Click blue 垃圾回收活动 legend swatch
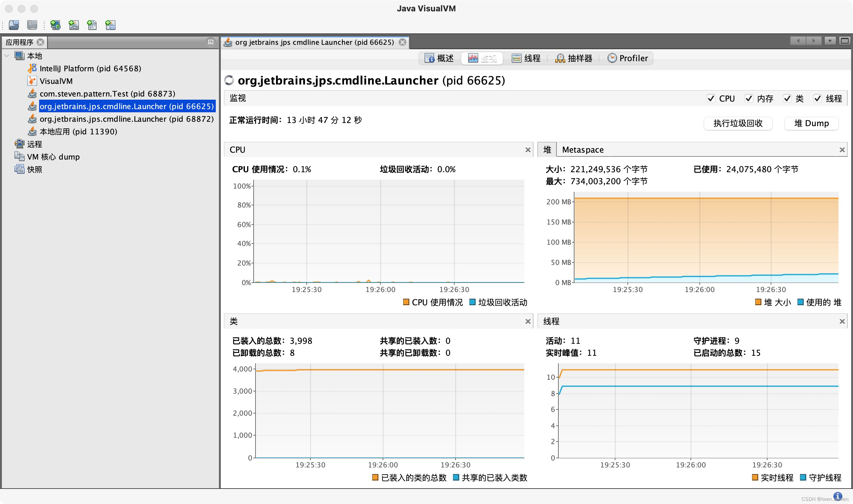The height and width of the screenshot is (504, 853). 472,302
